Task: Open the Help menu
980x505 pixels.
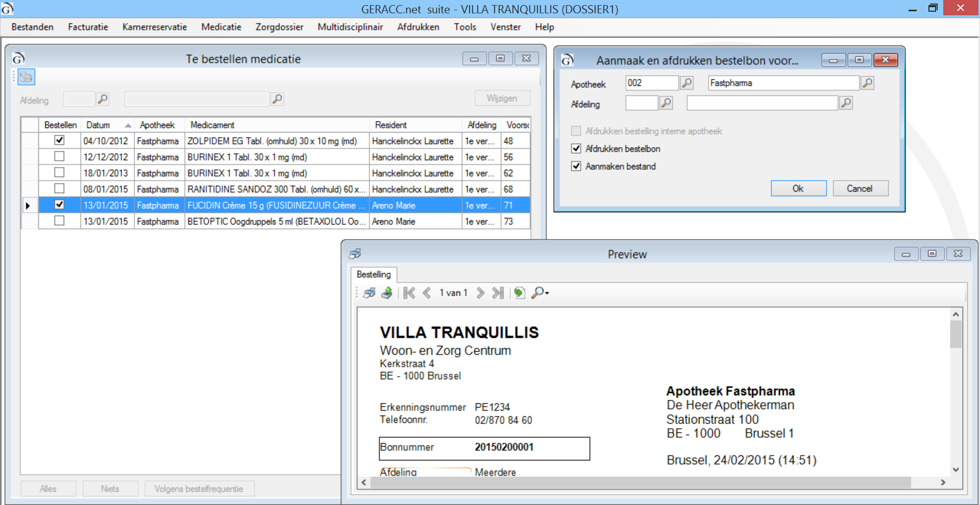Action: pos(544,27)
